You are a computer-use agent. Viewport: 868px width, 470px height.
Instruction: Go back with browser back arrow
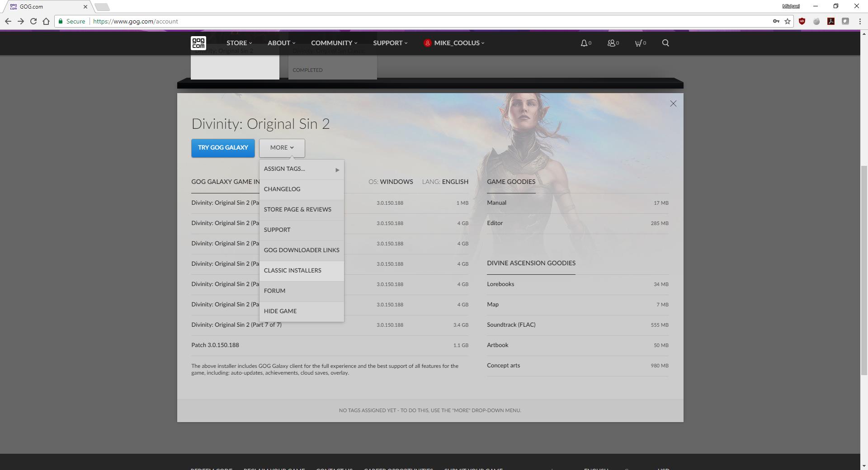click(8, 21)
